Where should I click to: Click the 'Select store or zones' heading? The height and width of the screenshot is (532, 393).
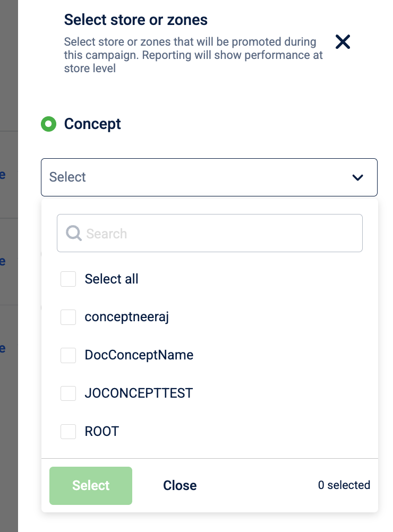[x=135, y=20]
